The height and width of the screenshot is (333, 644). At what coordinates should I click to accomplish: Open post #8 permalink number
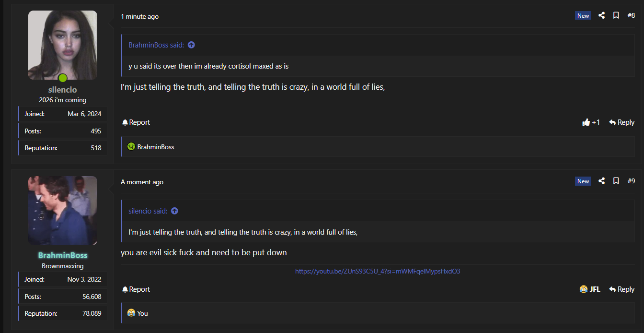coord(631,15)
